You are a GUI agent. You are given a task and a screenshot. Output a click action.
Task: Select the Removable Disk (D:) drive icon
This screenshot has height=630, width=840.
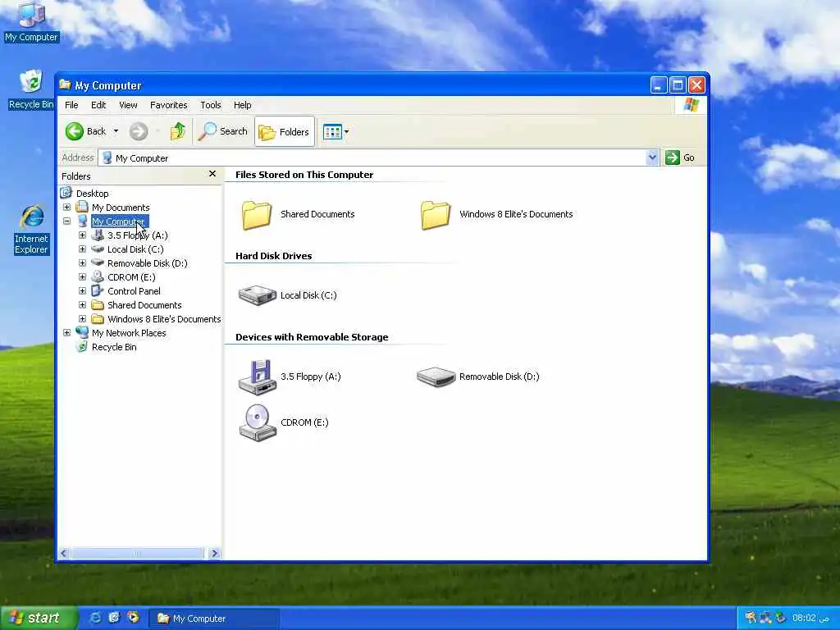coord(436,377)
